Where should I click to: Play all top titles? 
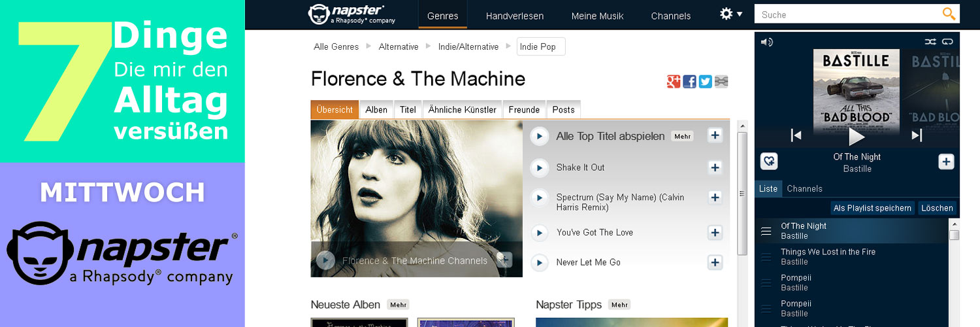click(x=539, y=136)
